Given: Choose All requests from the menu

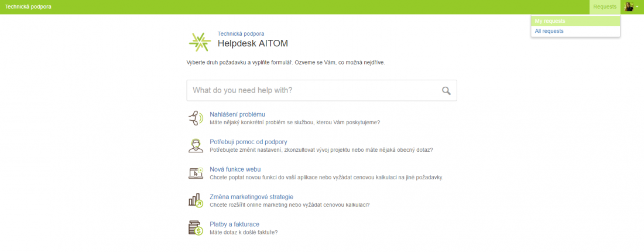Looking at the screenshot, I should [x=549, y=31].
